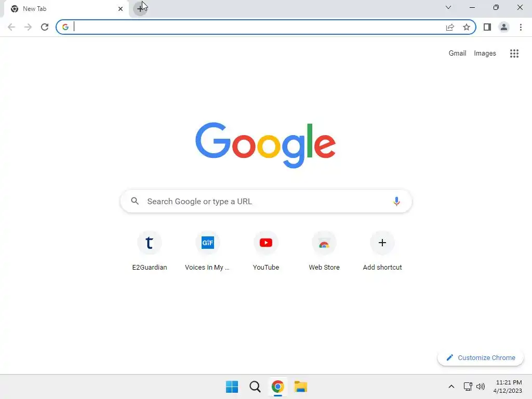Reload the current page

pos(45,27)
